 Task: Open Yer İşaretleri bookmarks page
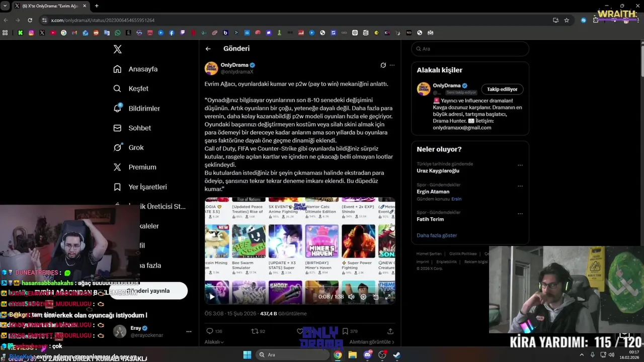tap(140, 187)
